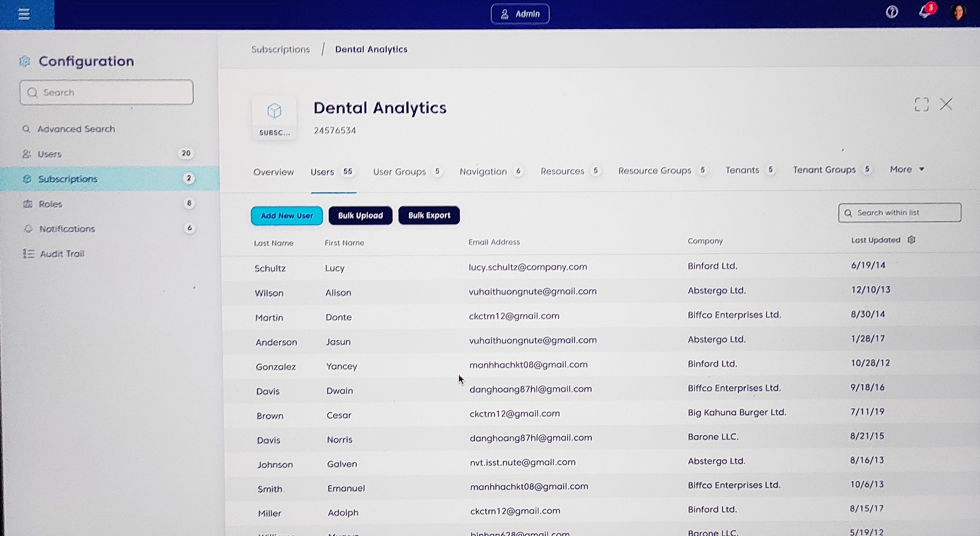Click the user profile avatar

pos(958,12)
